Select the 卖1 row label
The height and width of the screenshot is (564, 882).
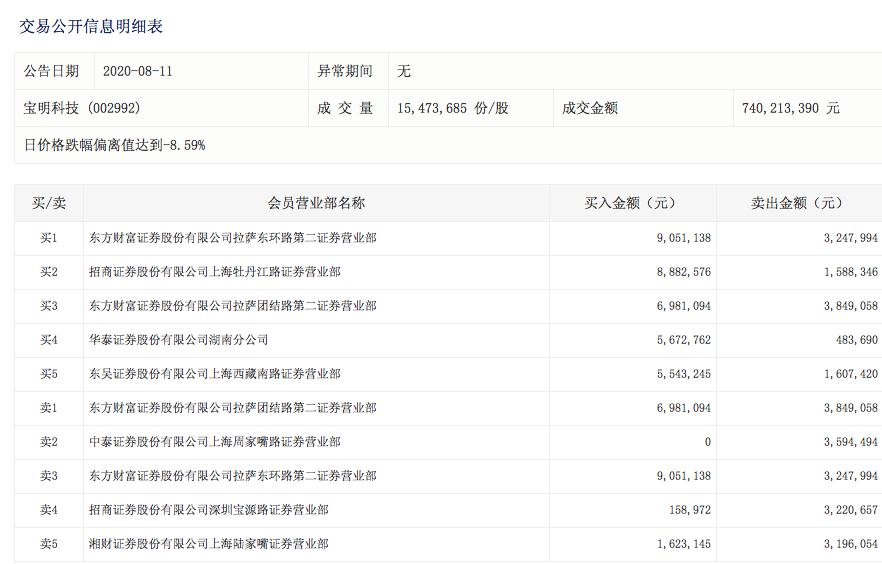(x=49, y=408)
